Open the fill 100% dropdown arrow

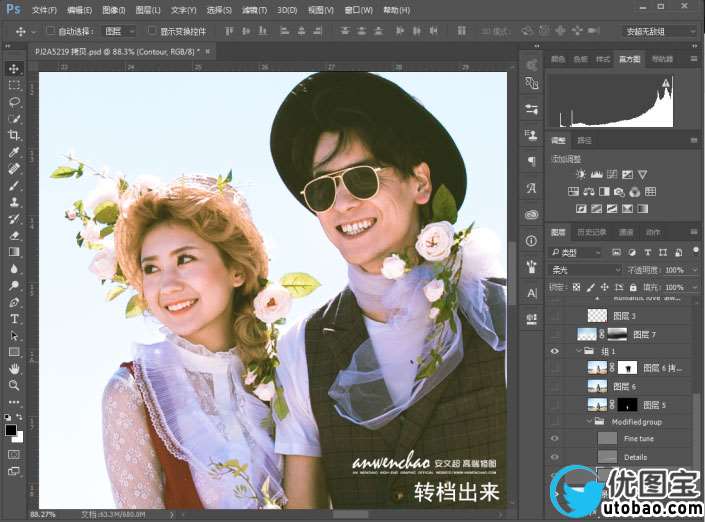tap(695, 287)
